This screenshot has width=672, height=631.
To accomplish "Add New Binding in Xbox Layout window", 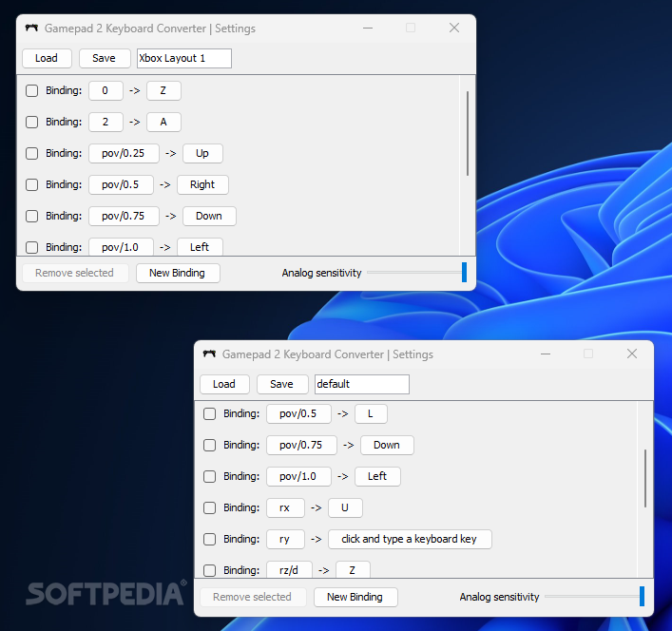I will (x=178, y=273).
